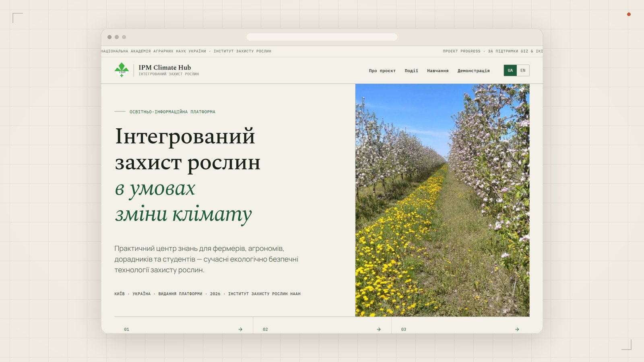Click the КИЇВ · УКРАЇНА footer line
Screen dimensions: 644x362
pyautogui.click(x=207, y=294)
